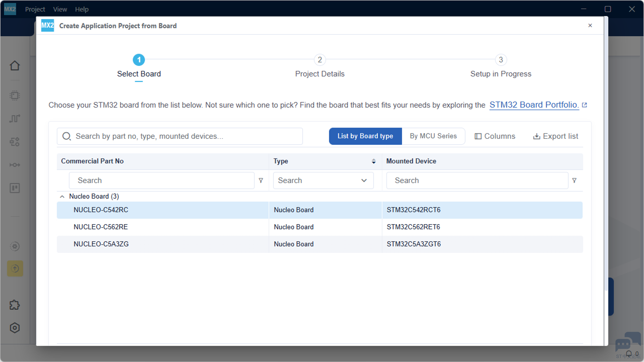644x362 pixels.
Task: Click the Commercial Part No search field
Action: (x=162, y=181)
